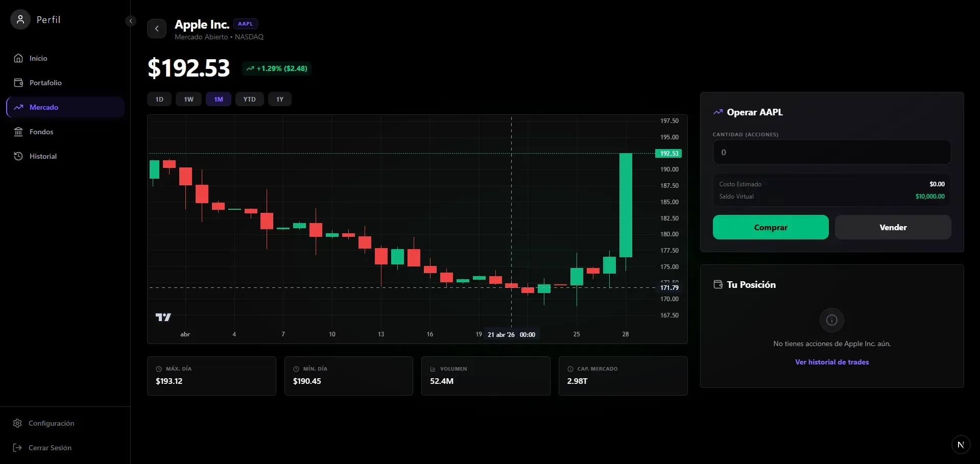This screenshot has width=980, height=464.
Task: Click the Máx. Día $193.12 card
Action: pos(211,376)
